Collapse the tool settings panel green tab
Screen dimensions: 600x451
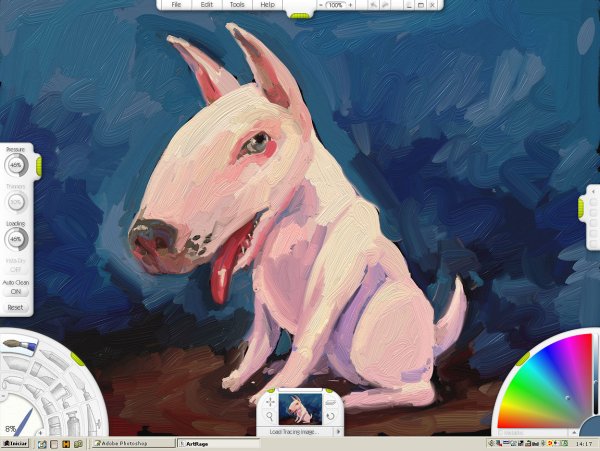point(38,164)
